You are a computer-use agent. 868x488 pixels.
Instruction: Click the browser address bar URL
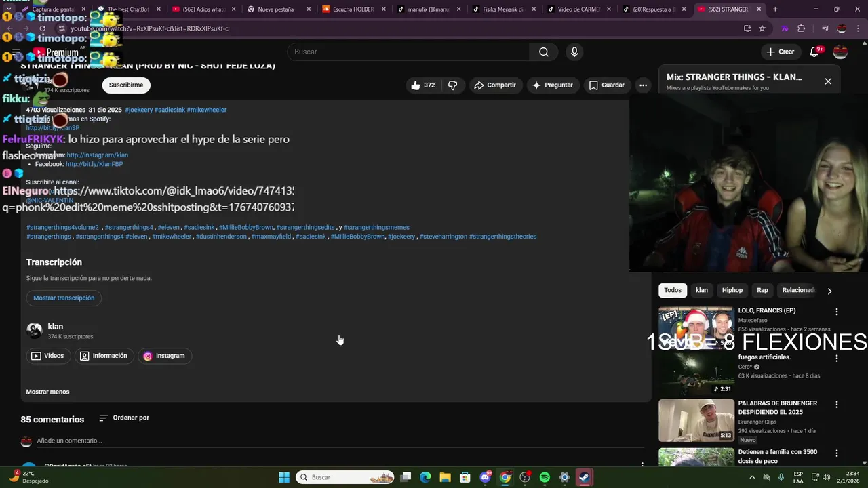point(149,28)
